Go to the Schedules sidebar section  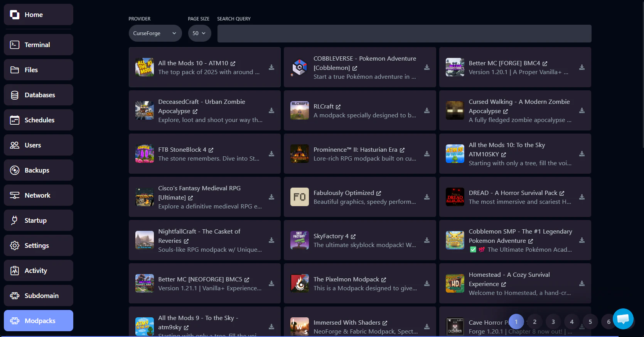click(x=39, y=120)
